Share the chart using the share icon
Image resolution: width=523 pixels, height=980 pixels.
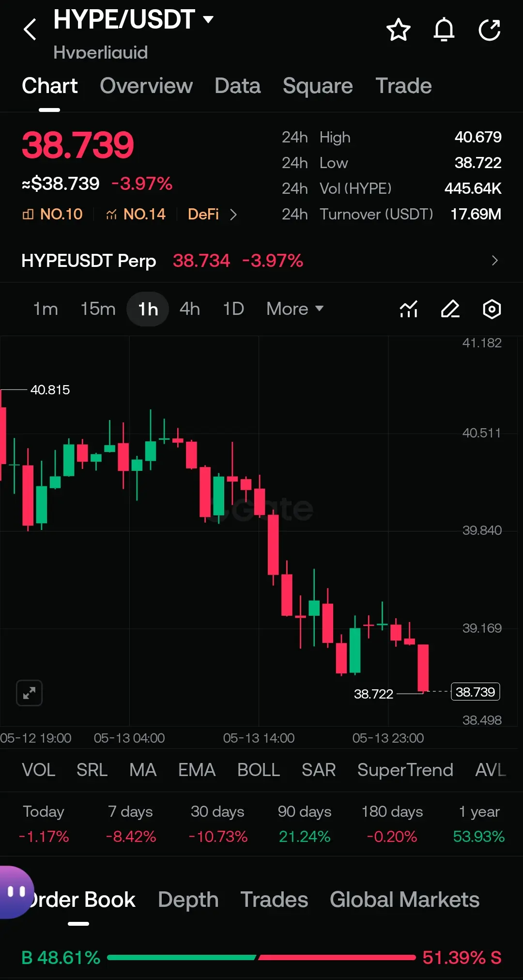click(x=490, y=30)
